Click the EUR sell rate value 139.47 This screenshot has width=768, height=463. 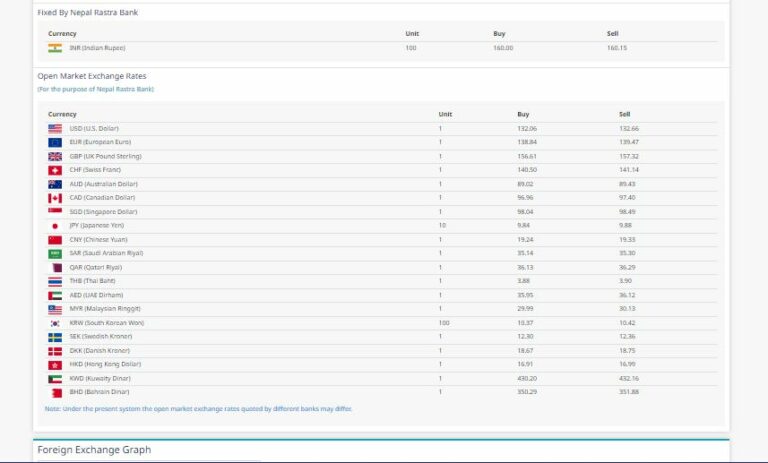click(629, 143)
